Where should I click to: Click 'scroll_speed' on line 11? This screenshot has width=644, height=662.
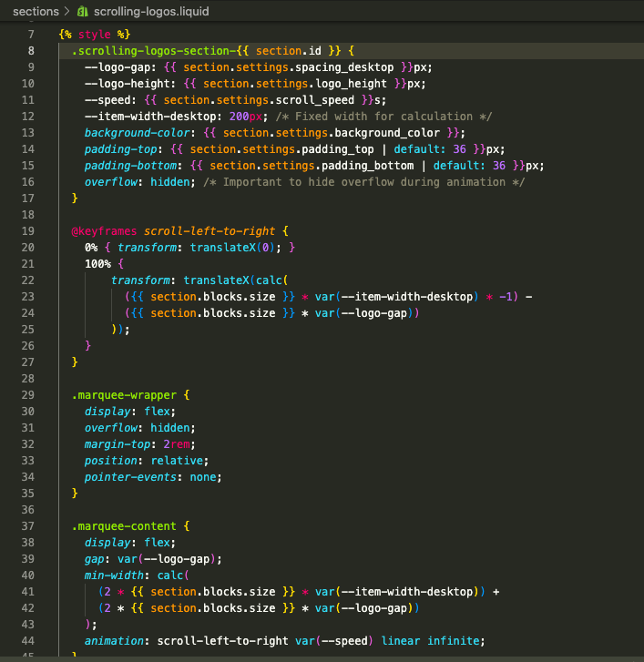pyautogui.click(x=314, y=100)
